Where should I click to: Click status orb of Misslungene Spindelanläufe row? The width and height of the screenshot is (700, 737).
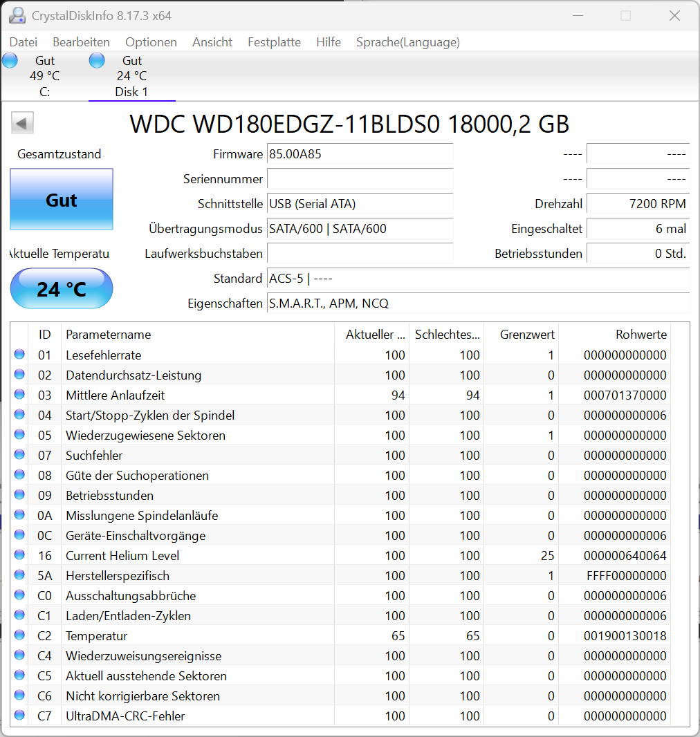coord(19,514)
